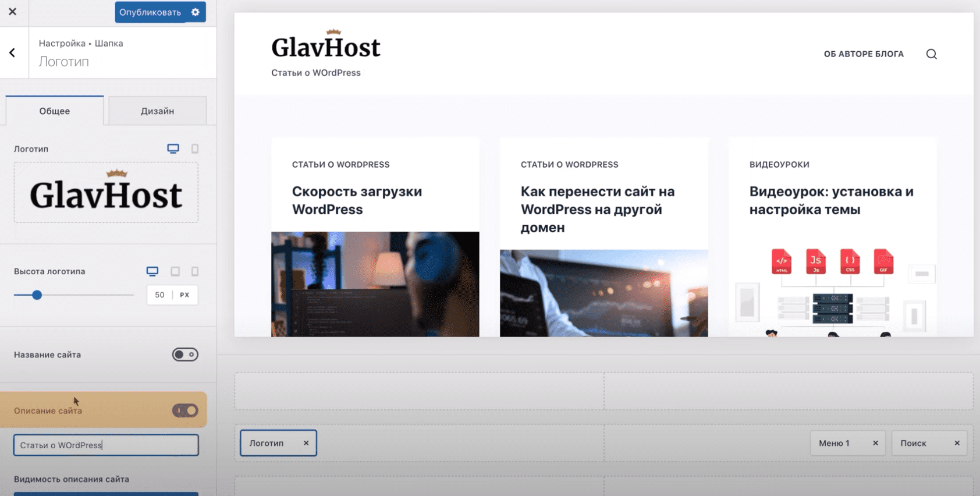Open publish settings gear icon
This screenshot has height=496, width=980.
(196, 12)
